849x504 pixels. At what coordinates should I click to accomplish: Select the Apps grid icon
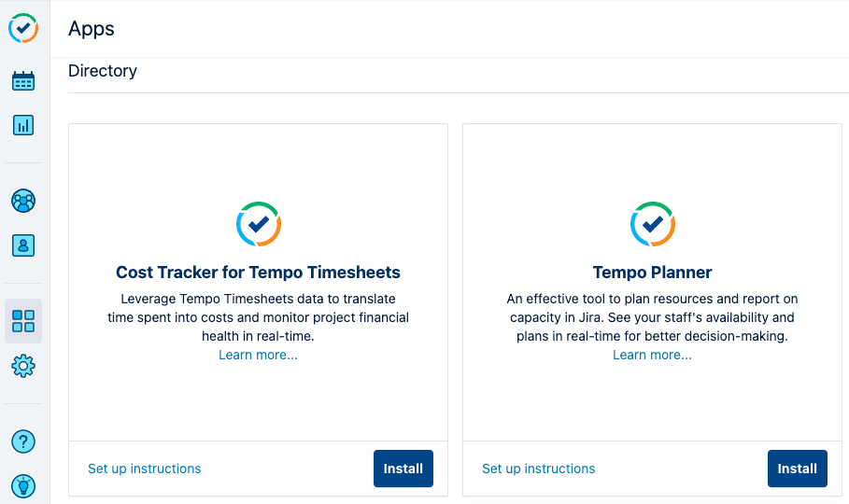(23, 321)
